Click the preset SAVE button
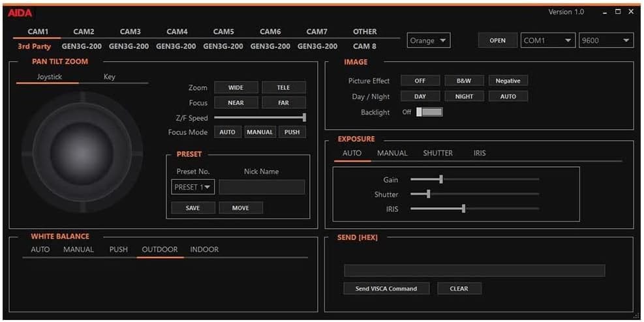Viewport: 644px width, 322px height. pyautogui.click(x=192, y=208)
